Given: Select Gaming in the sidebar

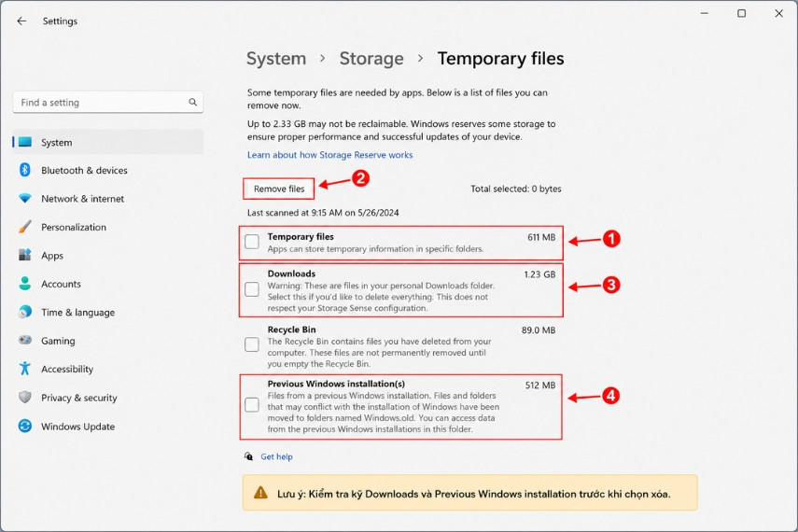Looking at the screenshot, I should [x=108, y=341].
